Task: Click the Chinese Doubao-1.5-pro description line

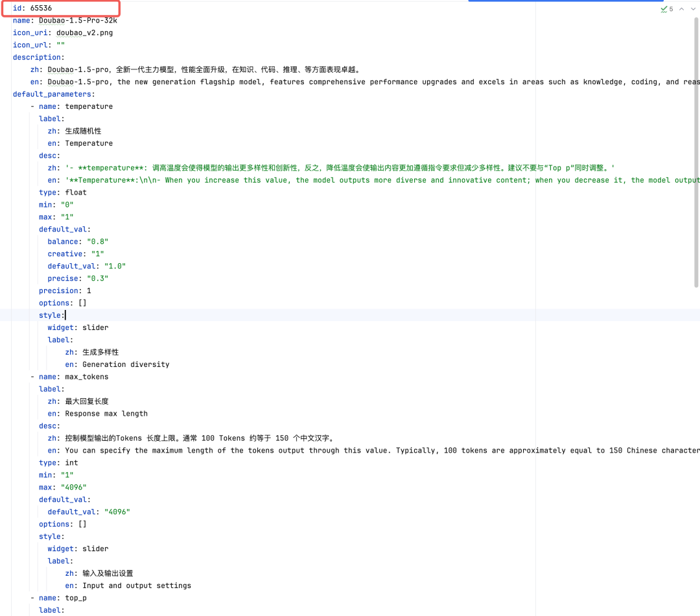Action: pyautogui.click(x=196, y=69)
